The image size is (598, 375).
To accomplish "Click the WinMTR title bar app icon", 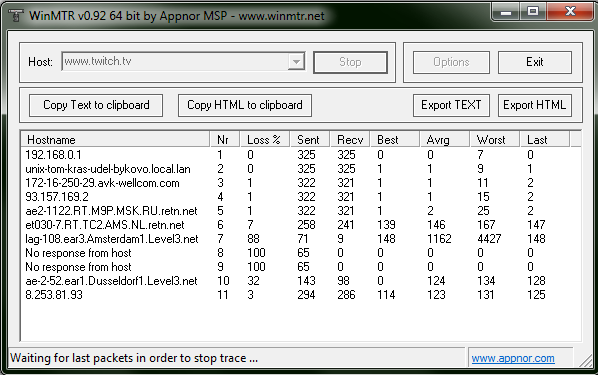I will [x=16, y=15].
